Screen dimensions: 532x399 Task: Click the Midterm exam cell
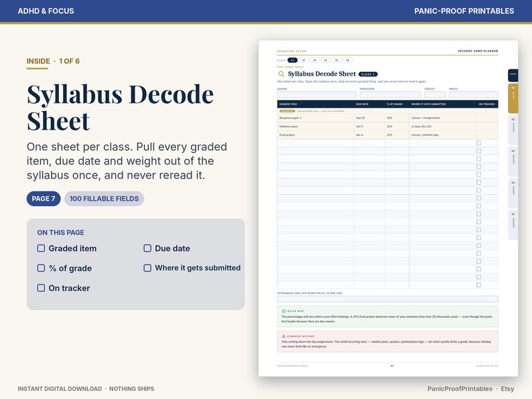click(316, 127)
